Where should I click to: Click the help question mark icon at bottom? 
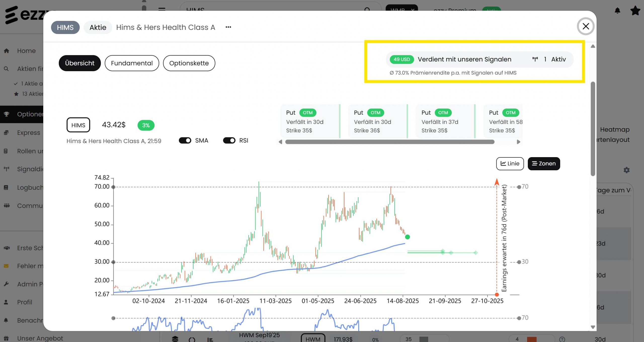point(562,339)
